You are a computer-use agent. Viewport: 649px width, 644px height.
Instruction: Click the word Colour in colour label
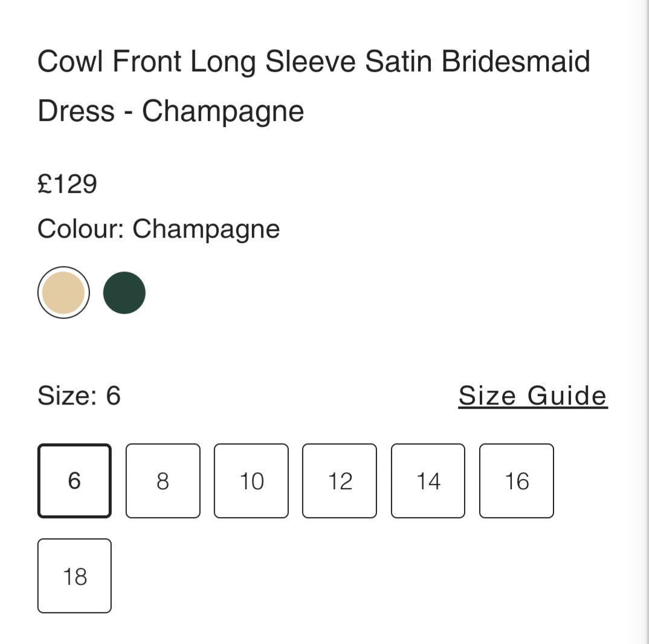coord(81,229)
